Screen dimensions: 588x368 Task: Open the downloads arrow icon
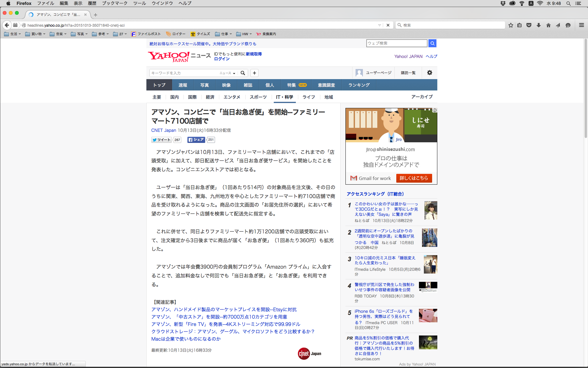[x=539, y=25]
